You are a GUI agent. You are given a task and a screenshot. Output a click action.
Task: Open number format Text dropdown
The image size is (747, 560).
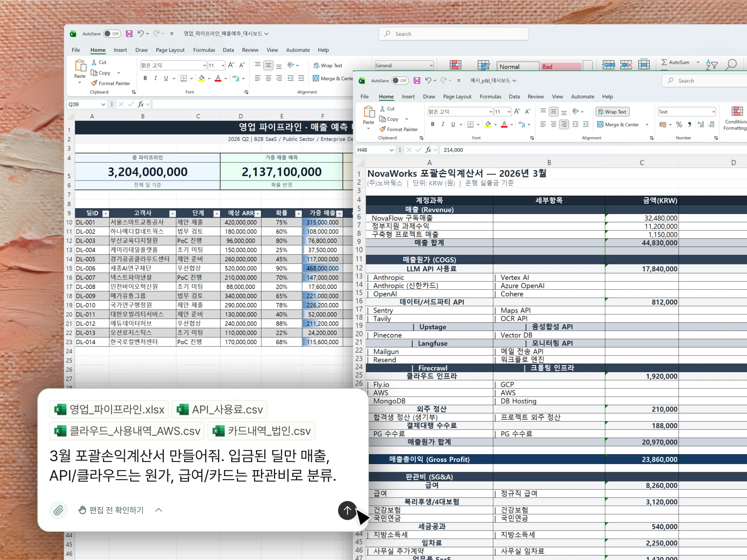tap(713, 112)
